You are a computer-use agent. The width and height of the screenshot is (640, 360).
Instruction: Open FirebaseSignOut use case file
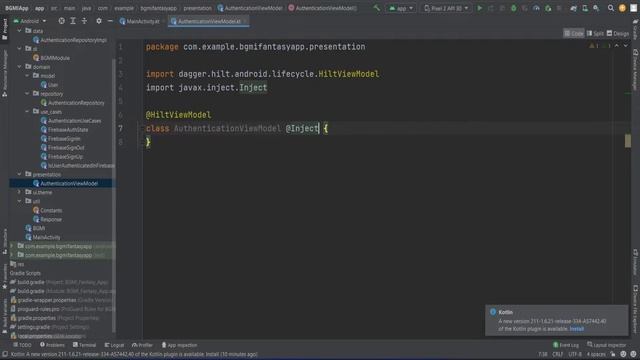[x=62, y=147]
